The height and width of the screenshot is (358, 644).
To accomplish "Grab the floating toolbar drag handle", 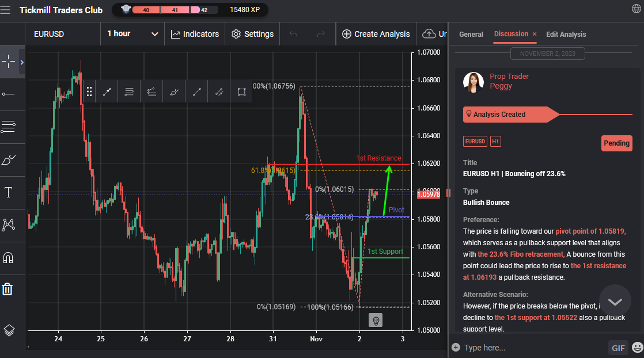I will 89,92.
